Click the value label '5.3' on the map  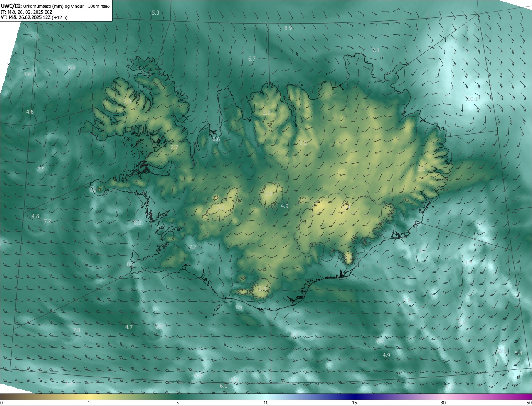point(155,13)
